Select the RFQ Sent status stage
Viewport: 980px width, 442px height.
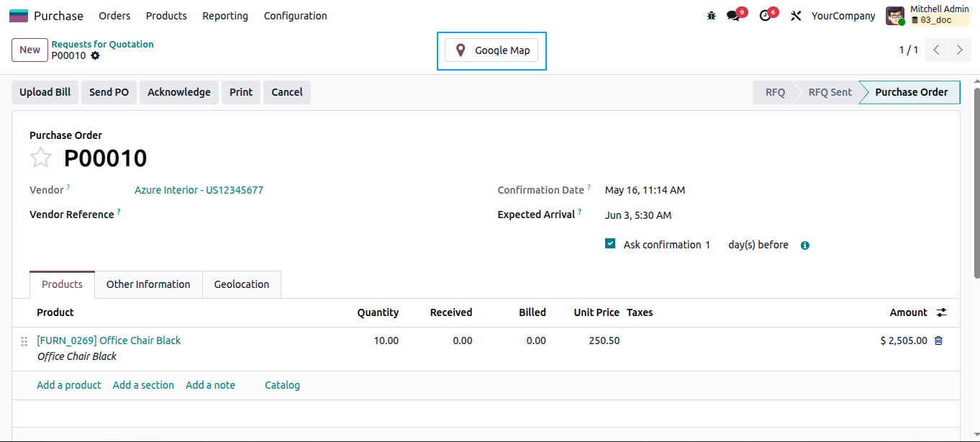(x=830, y=92)
